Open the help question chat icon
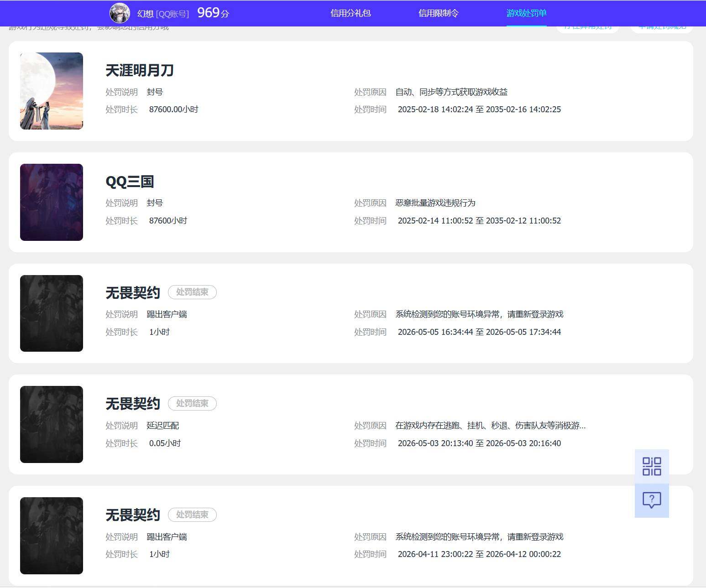This screenshot has width=706, height=588. [652, 500]
